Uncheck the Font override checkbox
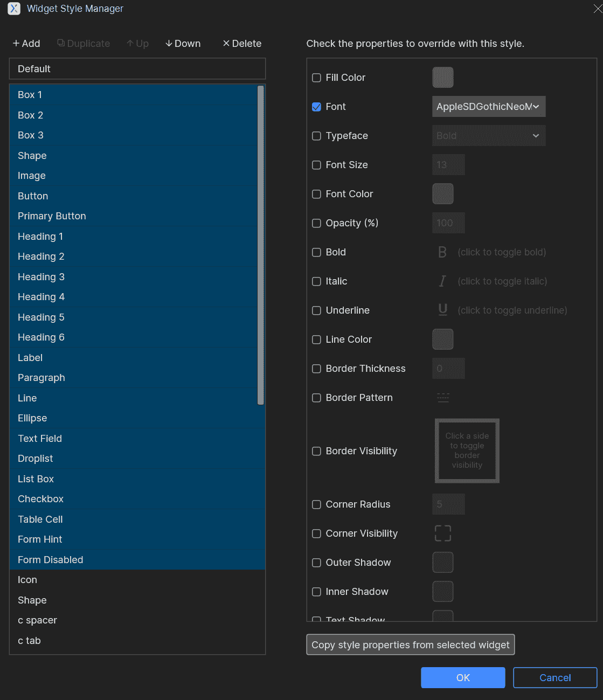This screenshot has width=603, height=700. 317,107
